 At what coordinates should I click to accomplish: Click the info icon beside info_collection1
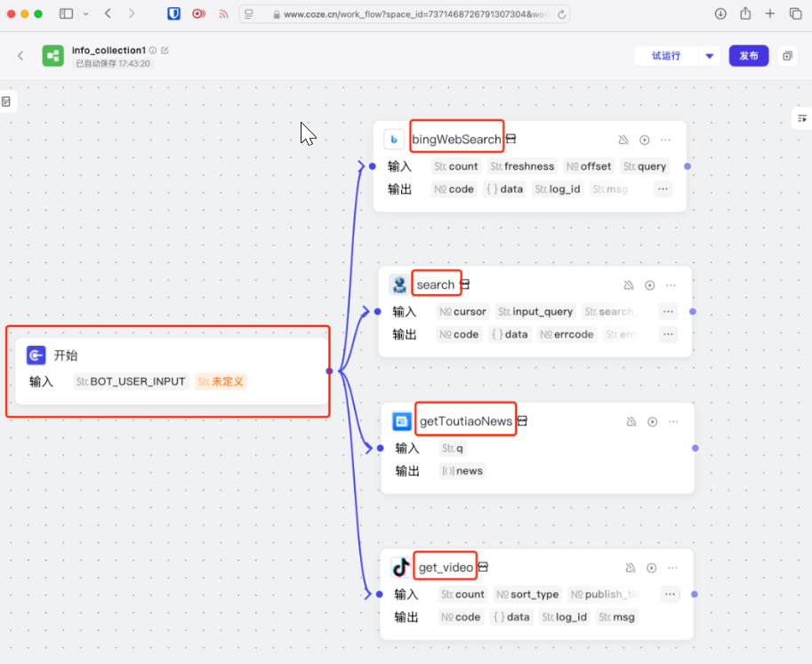click(153, 50)
